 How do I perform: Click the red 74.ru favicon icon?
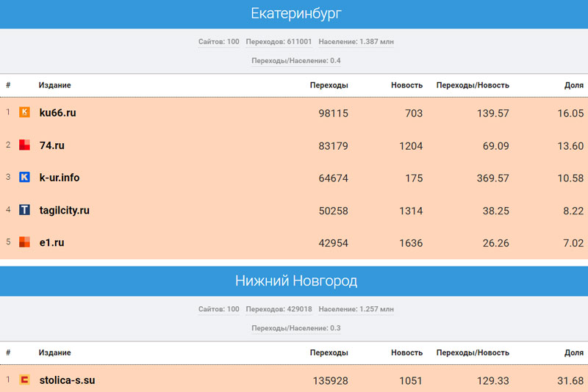pyautogui.click(x=24, y=145)
